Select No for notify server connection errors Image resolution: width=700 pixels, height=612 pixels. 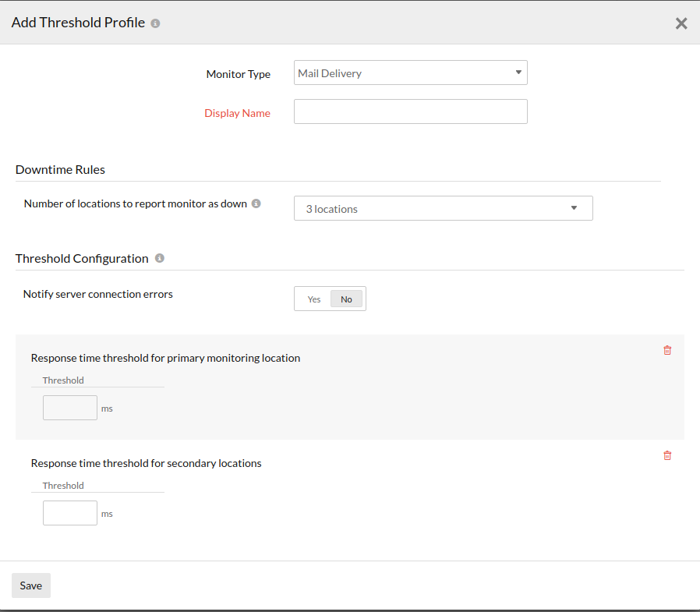click(346, 299)
